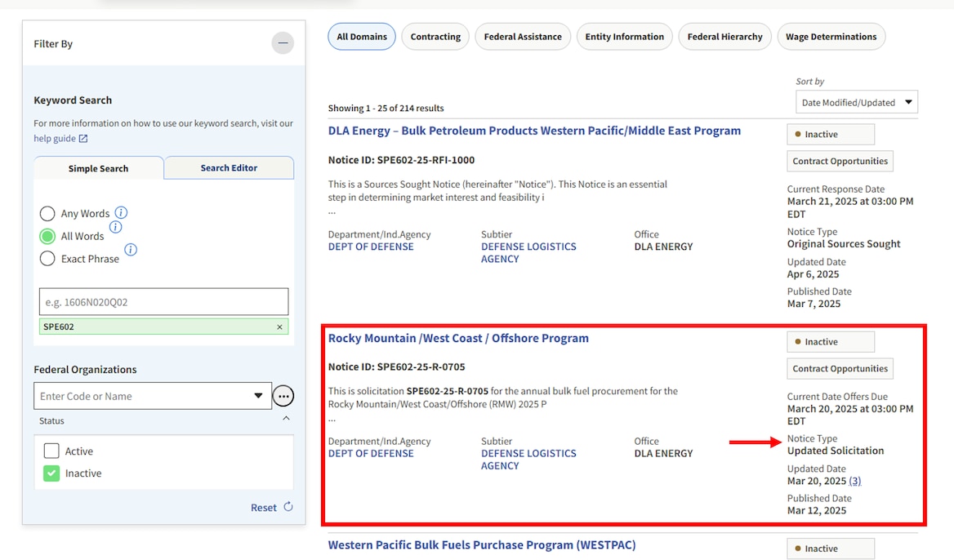This screenshot has width=954, height=560.
Task: Focus the Enter Code or Name field
Action: coord(153,396)
